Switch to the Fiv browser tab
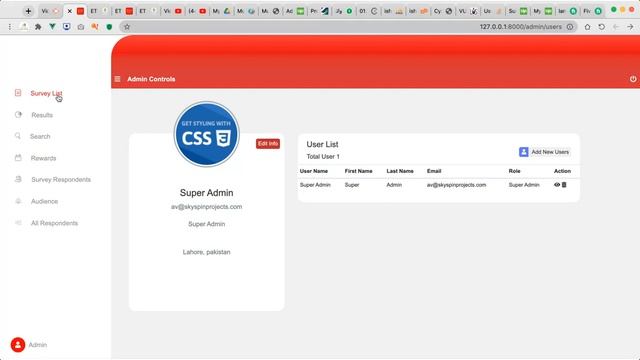 pos(592,11)
